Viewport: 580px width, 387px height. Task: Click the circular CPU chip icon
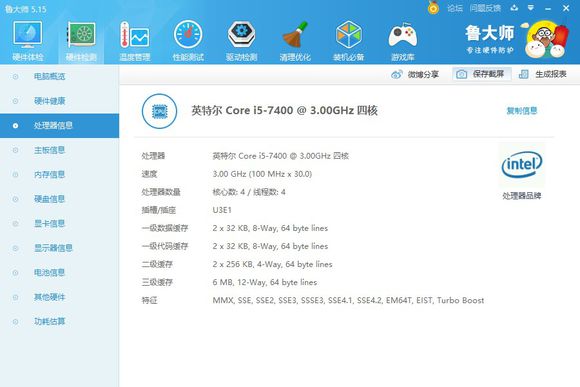159,111
